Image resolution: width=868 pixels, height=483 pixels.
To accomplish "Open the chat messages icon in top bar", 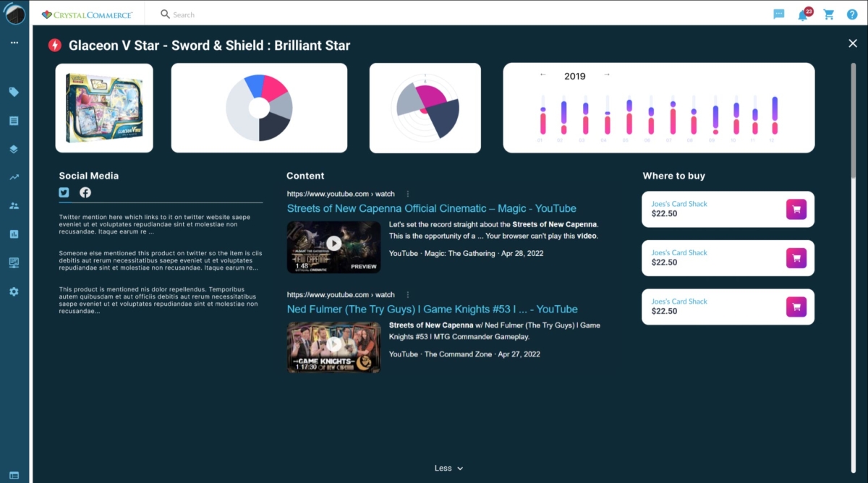I will 779,14.
